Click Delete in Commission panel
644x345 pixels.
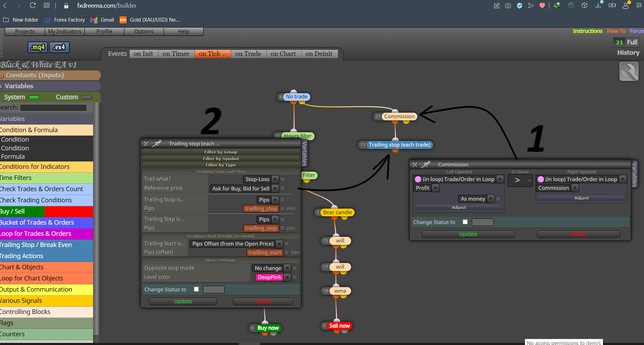pos(578,234)
